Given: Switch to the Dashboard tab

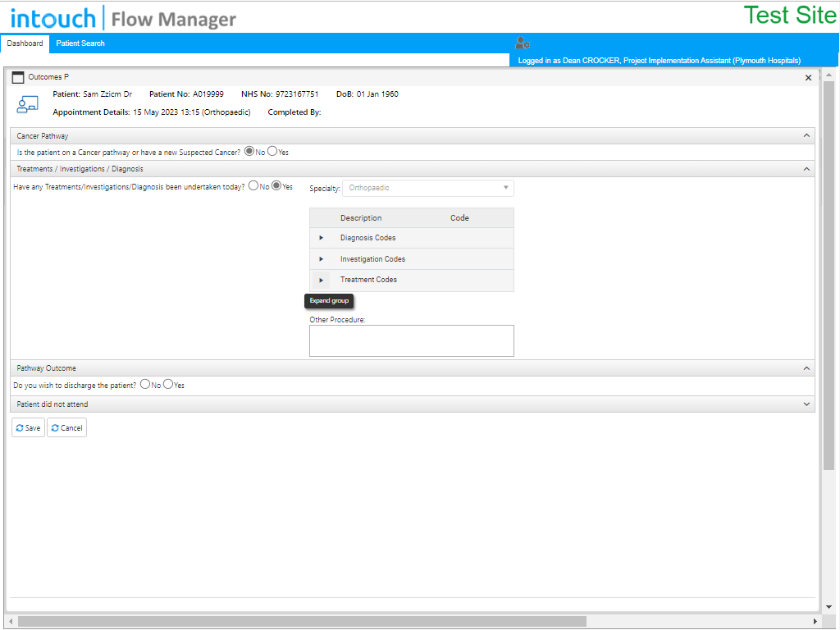Looking at the screenshot, I should (25, 43).
